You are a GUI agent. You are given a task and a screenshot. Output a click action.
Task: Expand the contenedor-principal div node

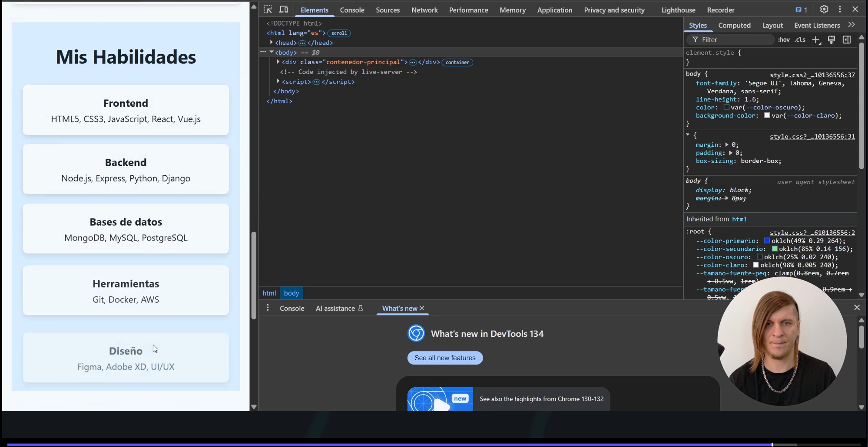tap(278, 62)
